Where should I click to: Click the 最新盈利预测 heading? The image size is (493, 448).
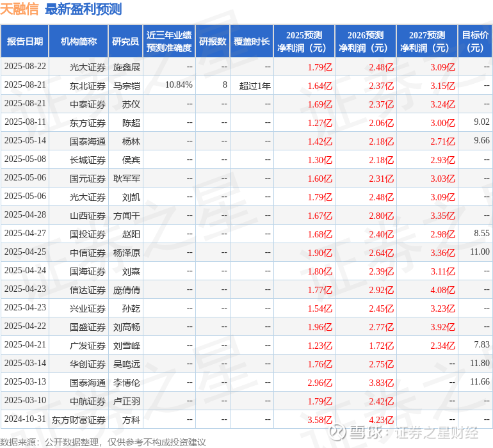tap(83, 10)
